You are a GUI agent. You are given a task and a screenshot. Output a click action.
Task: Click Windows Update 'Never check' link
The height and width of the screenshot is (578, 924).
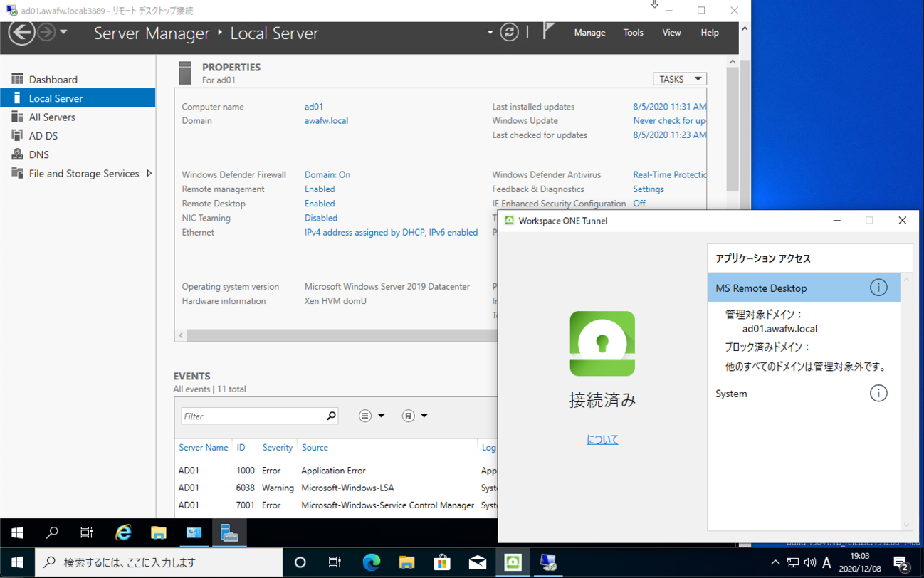coord(669,120)
